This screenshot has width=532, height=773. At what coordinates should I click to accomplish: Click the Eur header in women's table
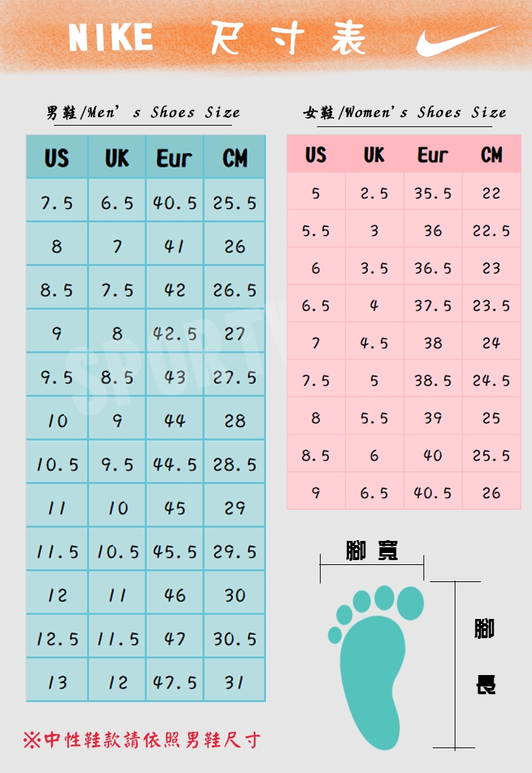433,155
